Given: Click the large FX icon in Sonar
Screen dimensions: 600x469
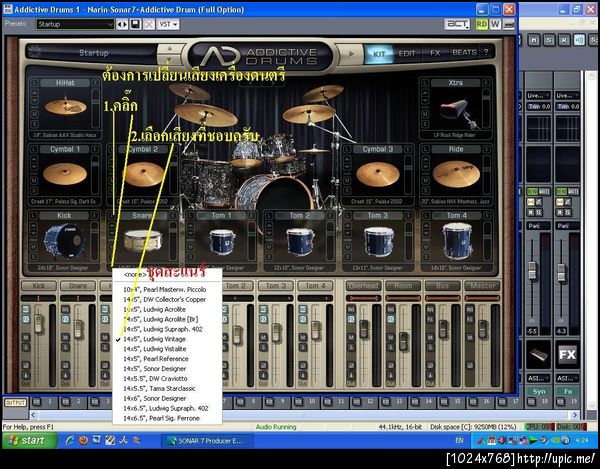Looking at the screenshot, I should tap(567, 355).
